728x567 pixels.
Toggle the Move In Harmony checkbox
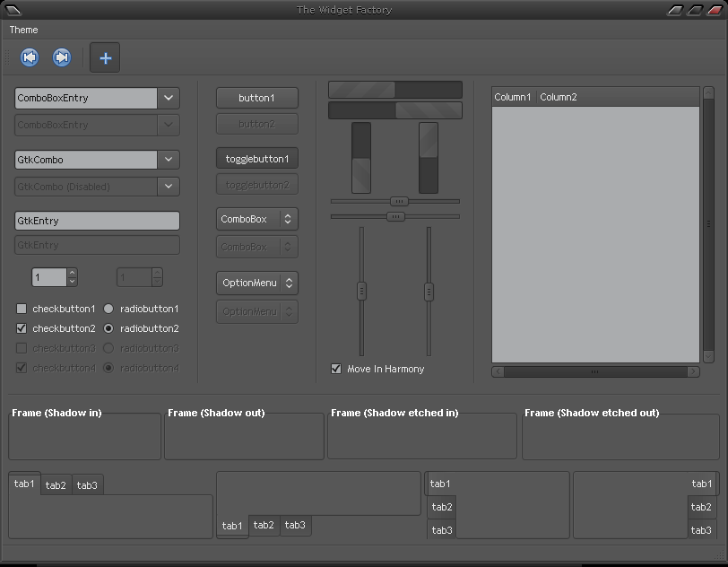(336, 369)
